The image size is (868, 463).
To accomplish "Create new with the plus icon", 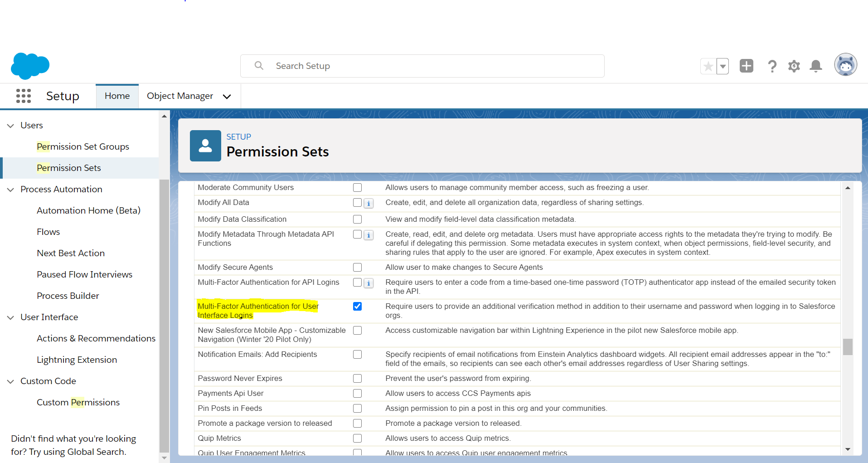I will click(747, 66).
